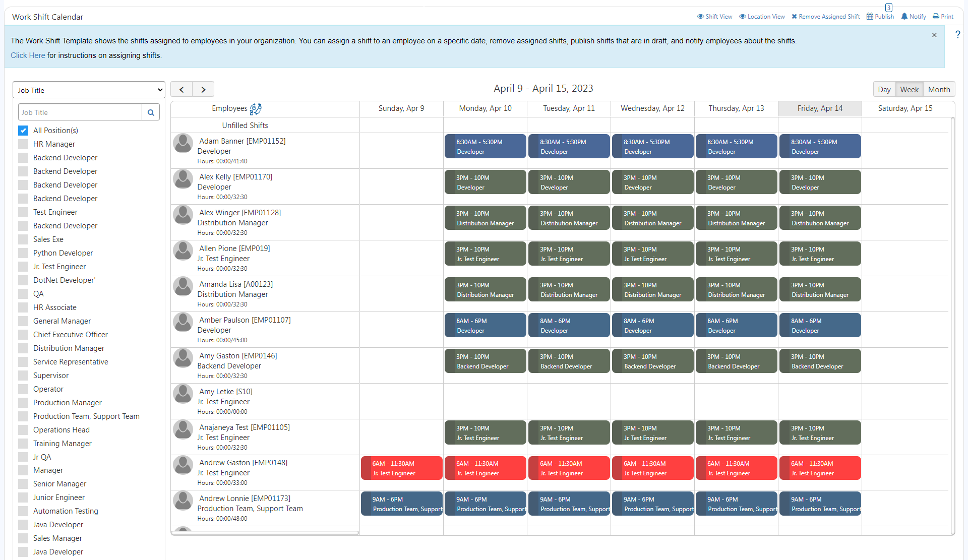Switch to Day view tab
Screen dimensions: 968x560
(884, 90)
